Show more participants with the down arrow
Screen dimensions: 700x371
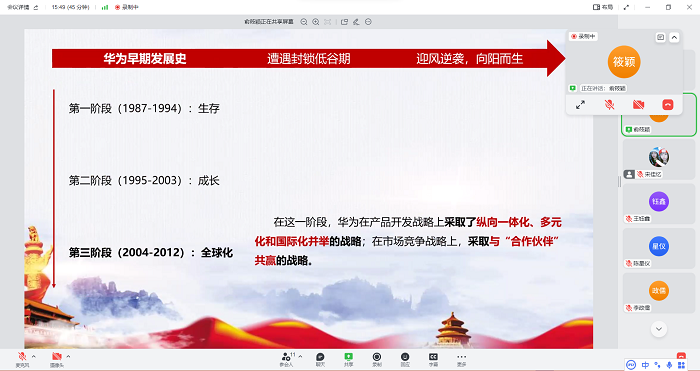coord(659,329)
